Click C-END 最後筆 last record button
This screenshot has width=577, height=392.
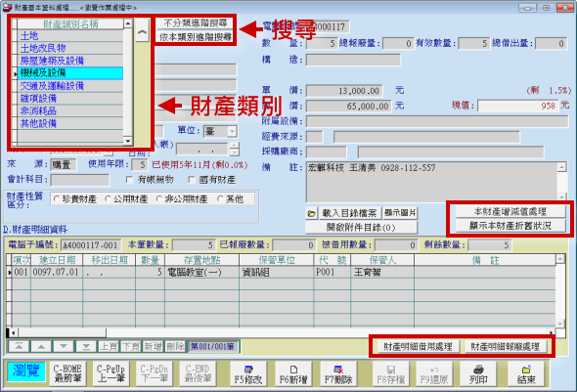(x=198, y=373)
